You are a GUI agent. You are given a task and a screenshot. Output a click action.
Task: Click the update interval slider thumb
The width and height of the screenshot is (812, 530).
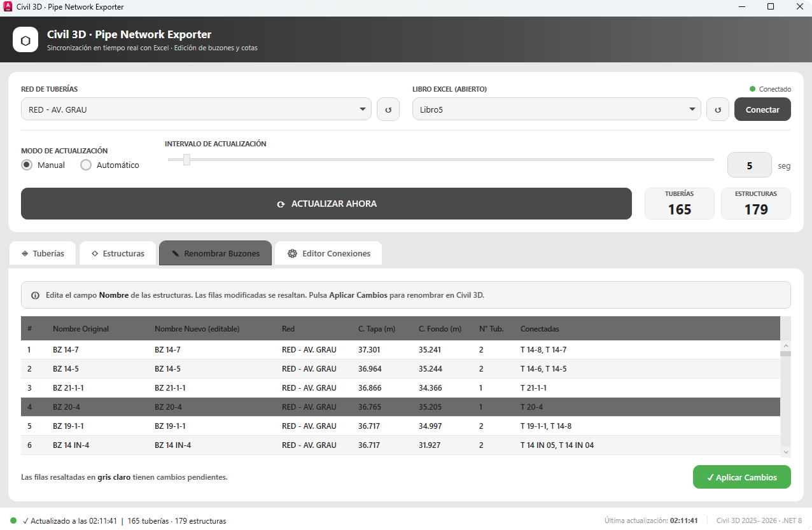pos(186,159)
